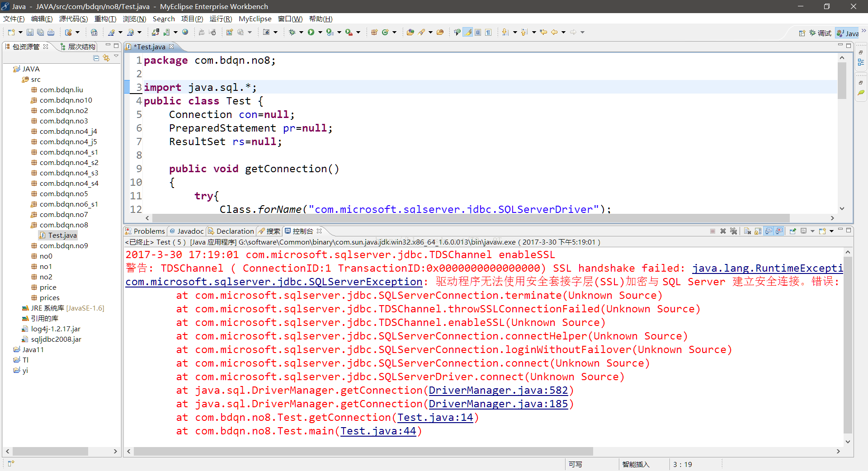Click the Open Type folder icon
Viewport: 868px width, 471px height.
pos(410,32)
